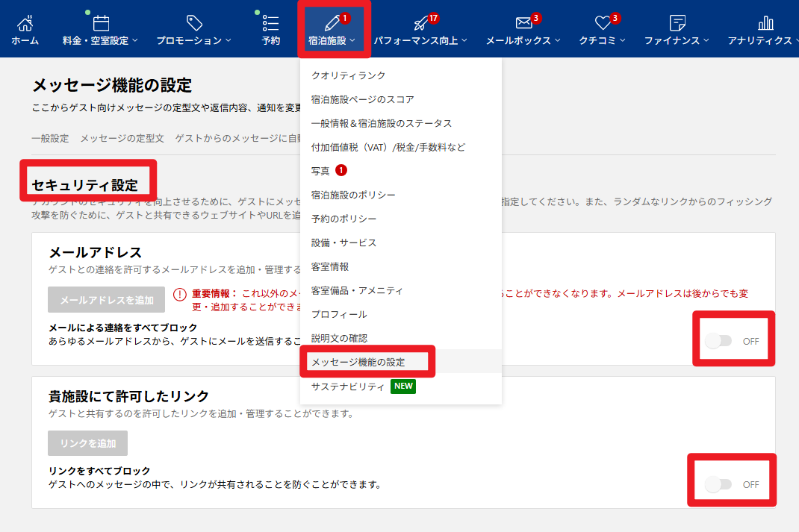Open the ファイナンス document icon
799x532 pixels.
[677, 23]
